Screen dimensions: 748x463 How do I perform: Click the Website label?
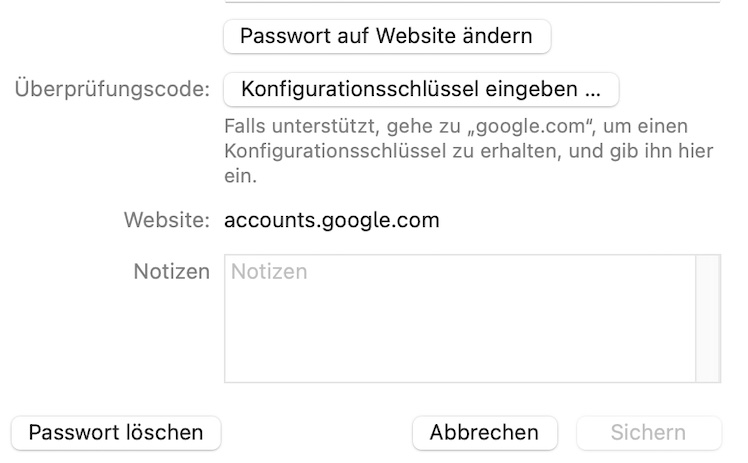tap(167, 220)
